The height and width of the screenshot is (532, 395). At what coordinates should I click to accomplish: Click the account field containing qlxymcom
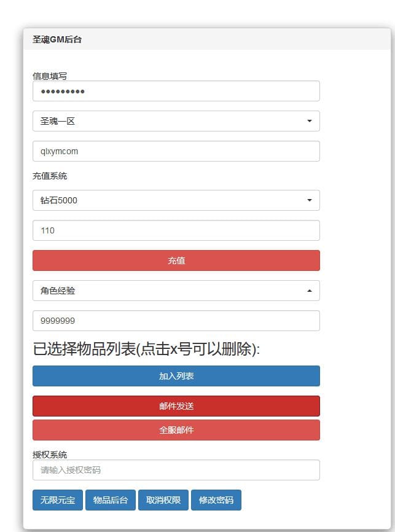pos(176,151)
